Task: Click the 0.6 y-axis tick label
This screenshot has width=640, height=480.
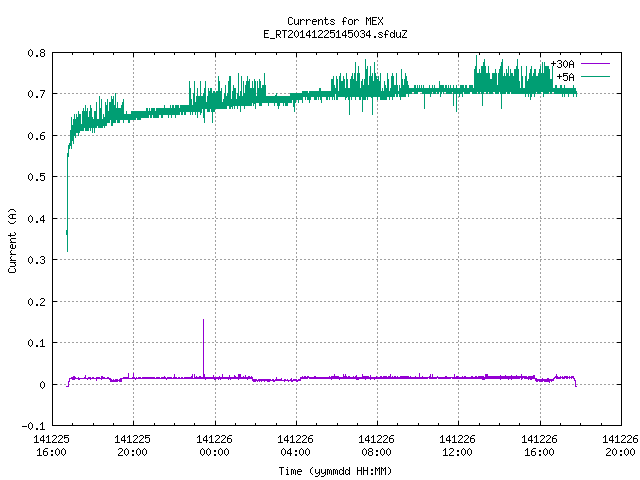Action: (36, 136)
